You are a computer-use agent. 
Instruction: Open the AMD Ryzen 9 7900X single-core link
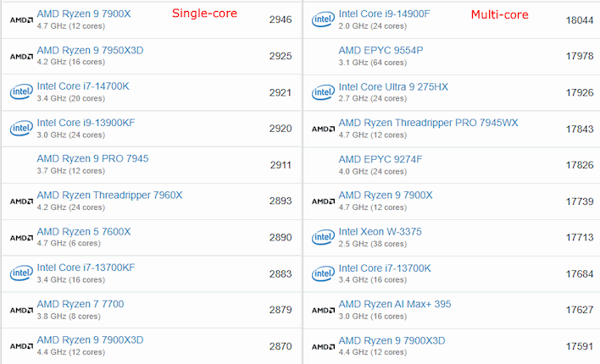[x=84, y=14]
